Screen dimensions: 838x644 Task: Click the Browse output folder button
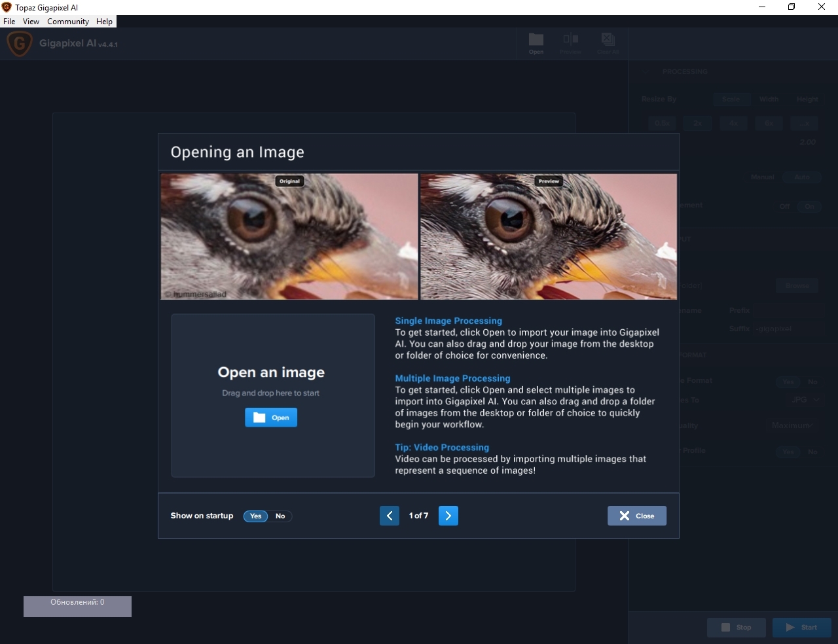(797, 286)
